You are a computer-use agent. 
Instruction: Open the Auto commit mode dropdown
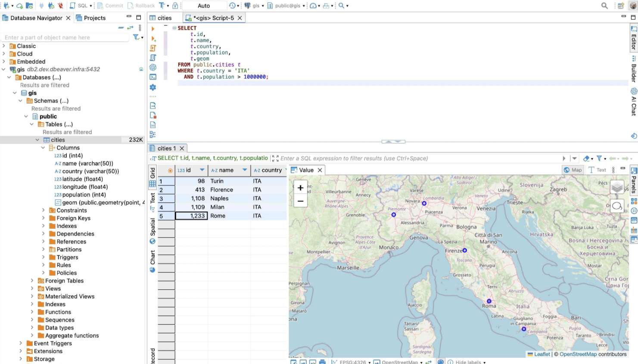click(204, 6)
